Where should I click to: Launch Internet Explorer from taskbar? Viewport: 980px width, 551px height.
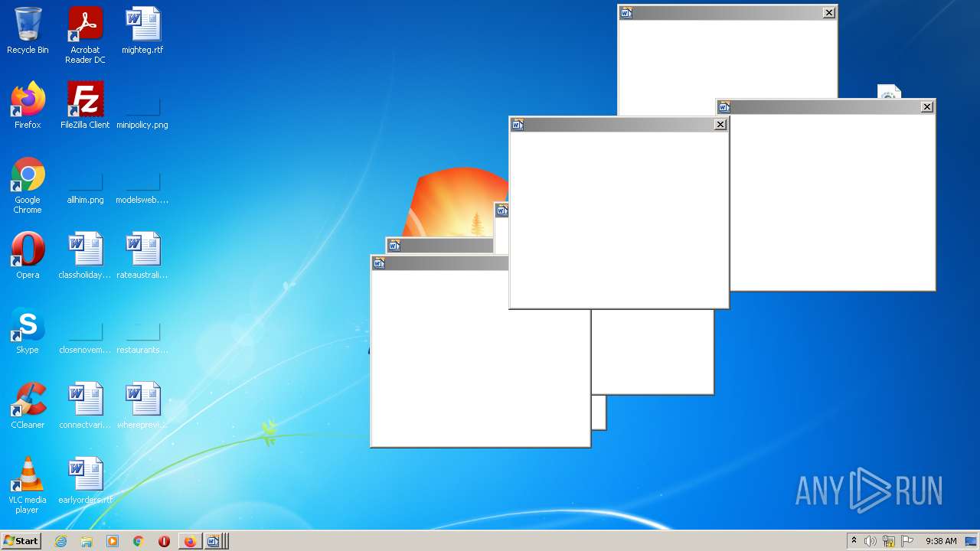[61, 541]
